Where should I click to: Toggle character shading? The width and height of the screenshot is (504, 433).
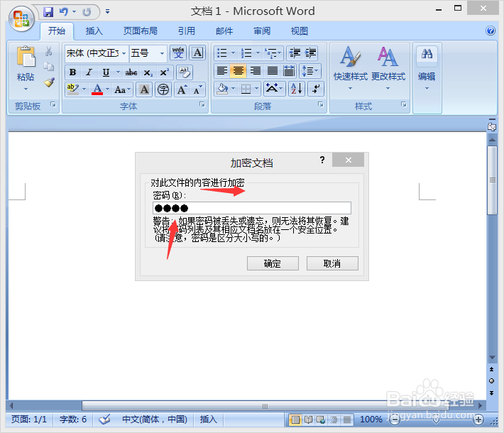pos(144,89)
